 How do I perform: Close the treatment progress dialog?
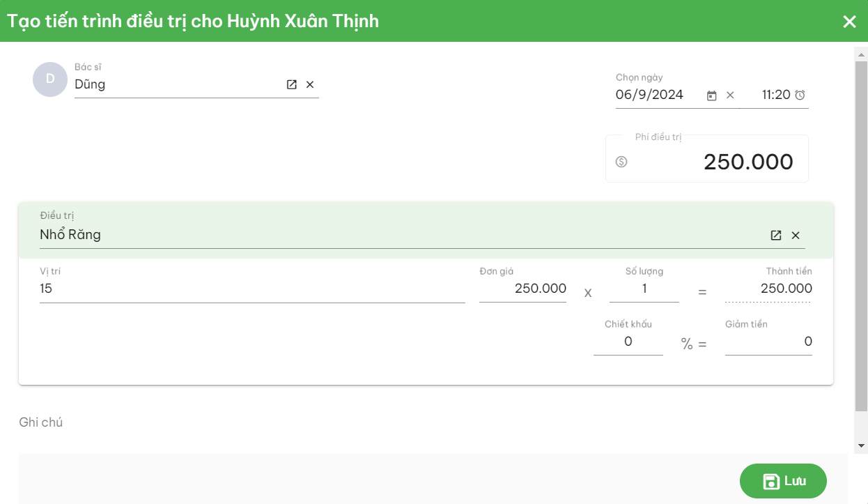pyautogui.click(x=849, y=22)
